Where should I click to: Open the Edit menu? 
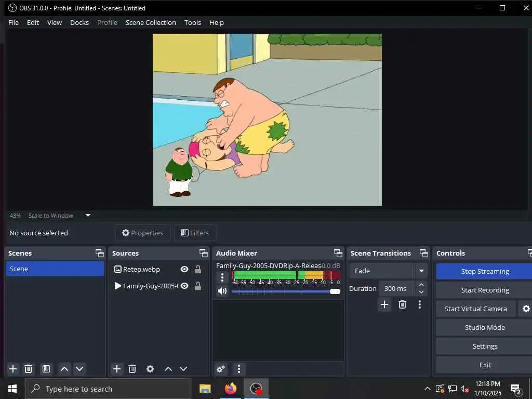33,22
